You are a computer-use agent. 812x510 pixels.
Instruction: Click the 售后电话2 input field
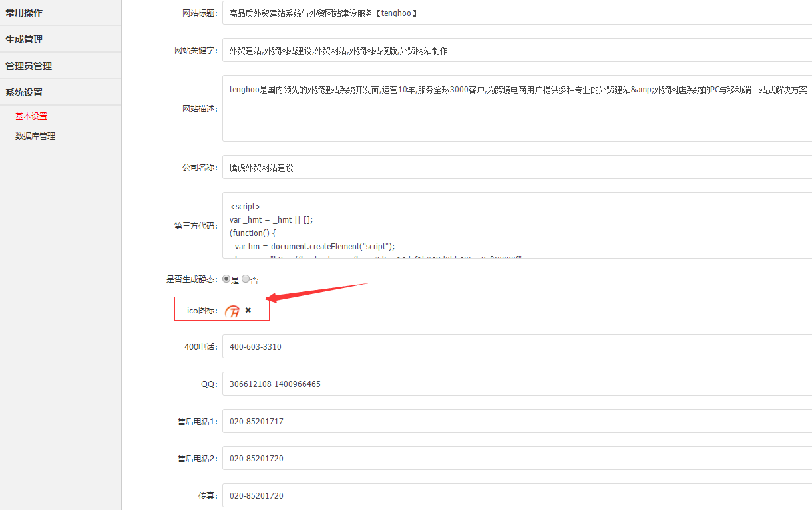pyautogui.click(x=399, y=458)
